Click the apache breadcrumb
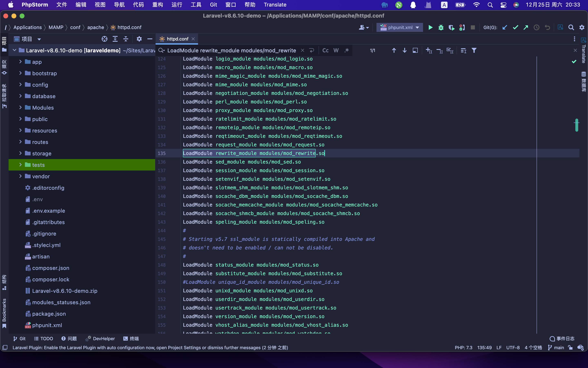The image size is (588, 368). [x=96, y=27]
